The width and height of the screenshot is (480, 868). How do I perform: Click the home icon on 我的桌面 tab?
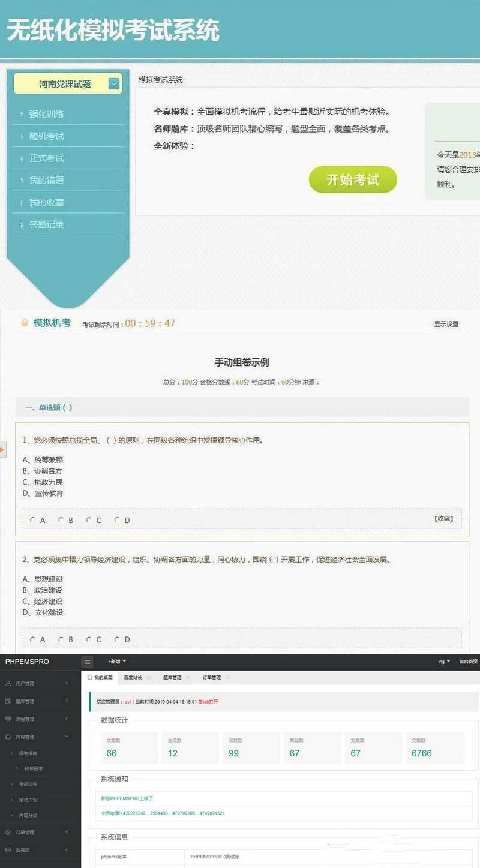89,677
